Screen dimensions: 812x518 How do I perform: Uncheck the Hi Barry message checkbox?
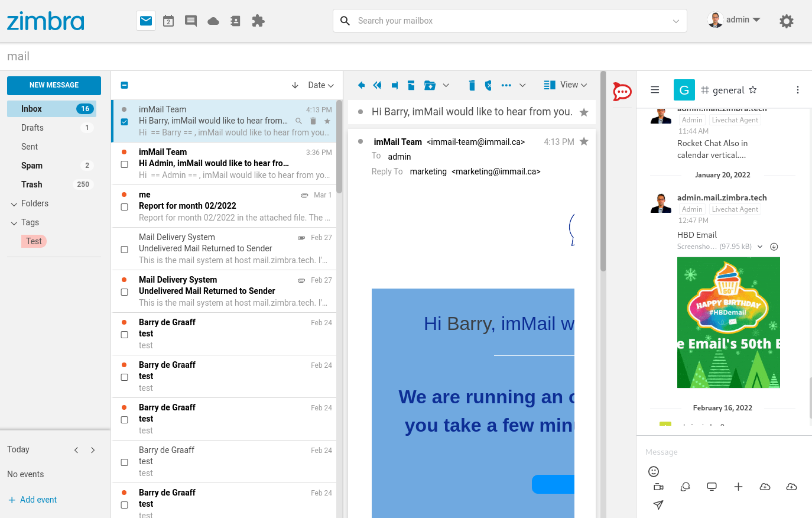pos(124,122)
